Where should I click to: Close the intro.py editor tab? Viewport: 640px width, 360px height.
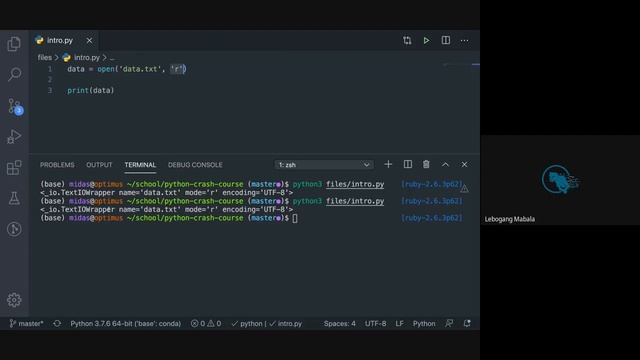click(89, 40)
